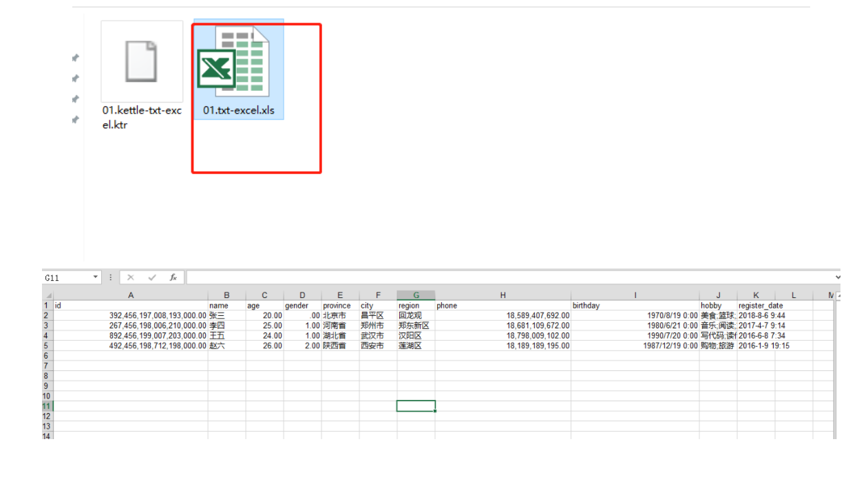The image size is (868, 477).
Task: Select column H header
Action: (x=502, y=295)
